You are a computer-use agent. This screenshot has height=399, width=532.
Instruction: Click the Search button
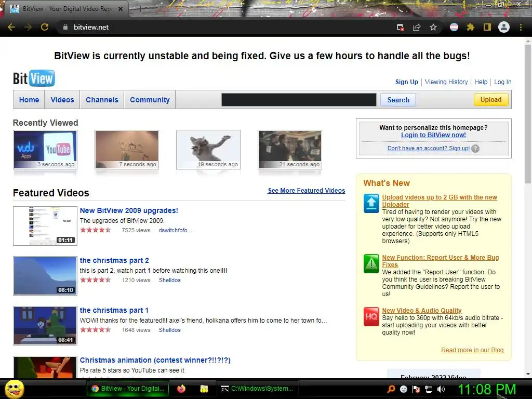(x=398, y=100)
